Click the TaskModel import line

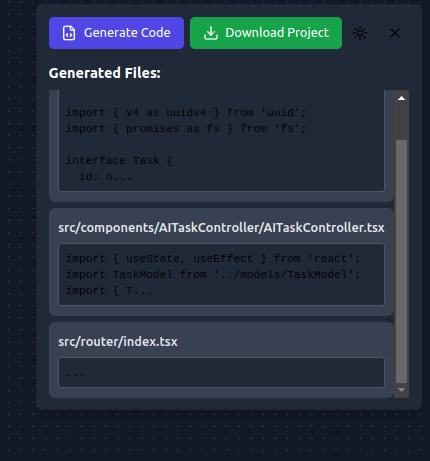point(213,275)
